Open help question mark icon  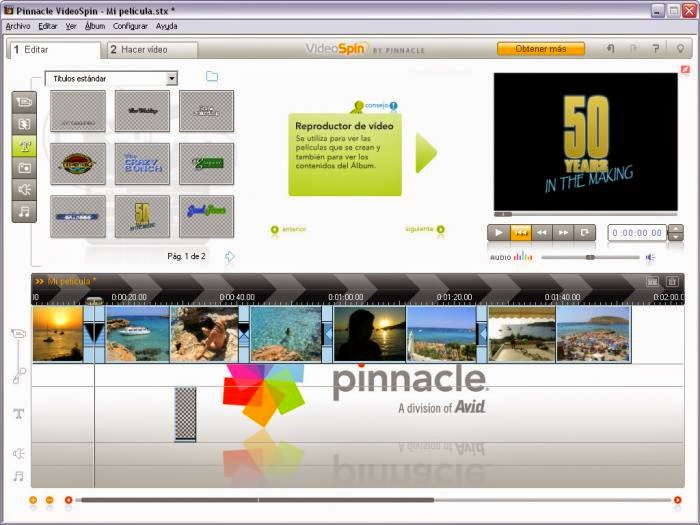656,49
